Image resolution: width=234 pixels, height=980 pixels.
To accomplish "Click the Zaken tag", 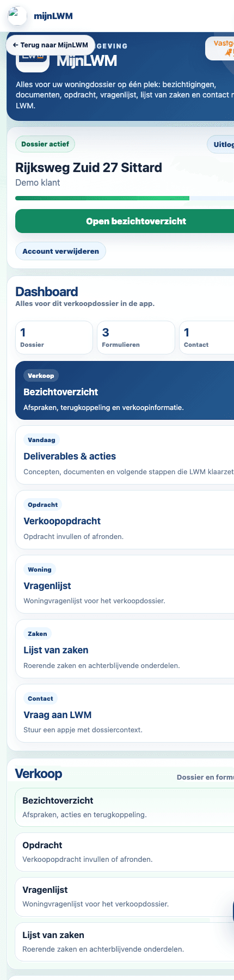I will [x=38, y=634].
